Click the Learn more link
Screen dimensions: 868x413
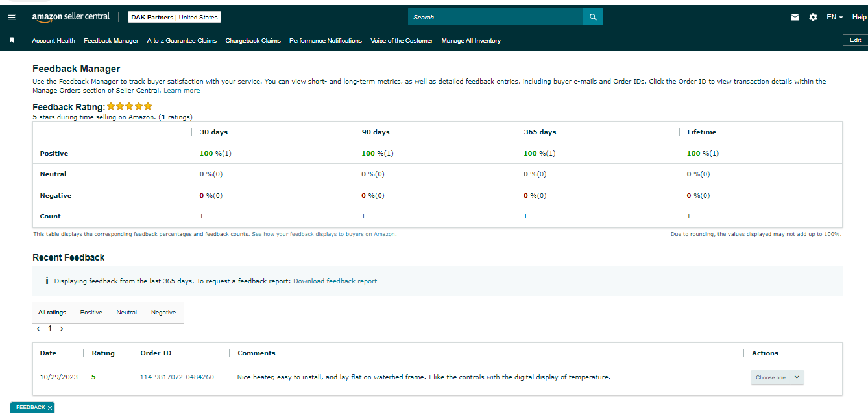(182, 91)
